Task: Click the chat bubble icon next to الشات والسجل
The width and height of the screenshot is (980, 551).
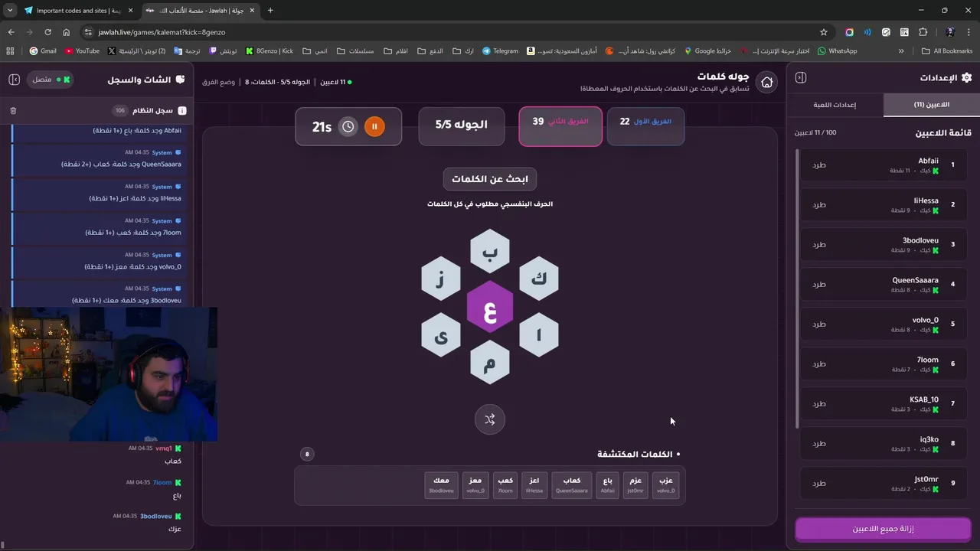Action: (x=180, y=80)
